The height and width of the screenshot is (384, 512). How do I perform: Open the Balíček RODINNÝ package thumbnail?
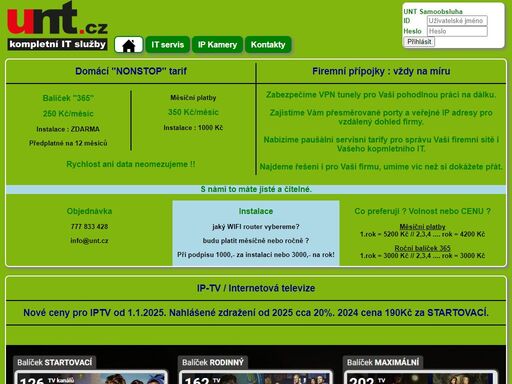pos(255,377)
